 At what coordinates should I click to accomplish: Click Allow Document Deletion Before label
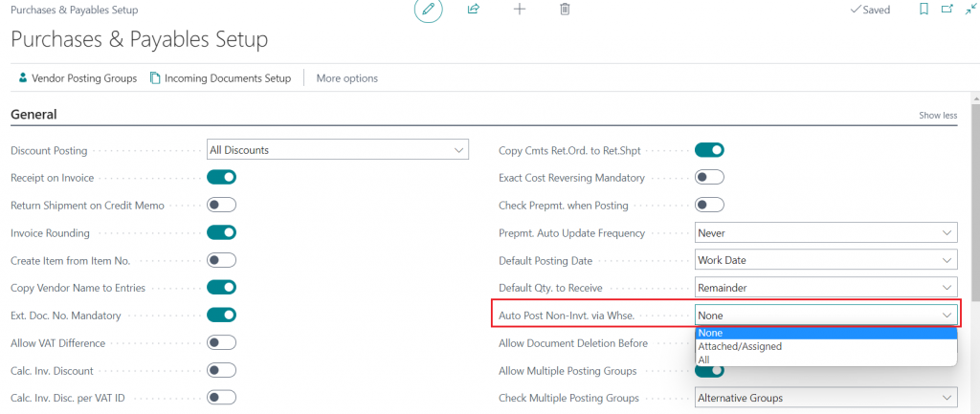pyautogui.click(x=573, y=343)
